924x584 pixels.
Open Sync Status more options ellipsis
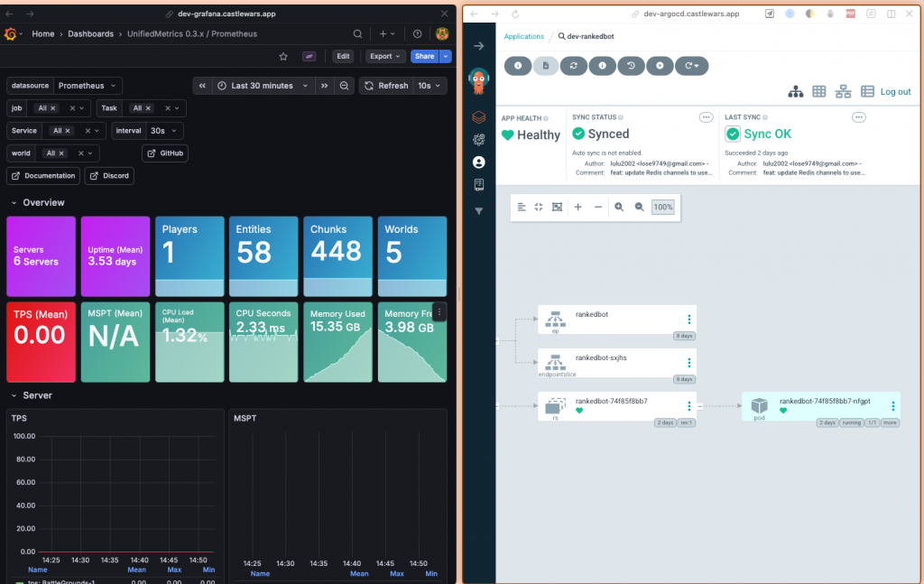tap(706, 117)
